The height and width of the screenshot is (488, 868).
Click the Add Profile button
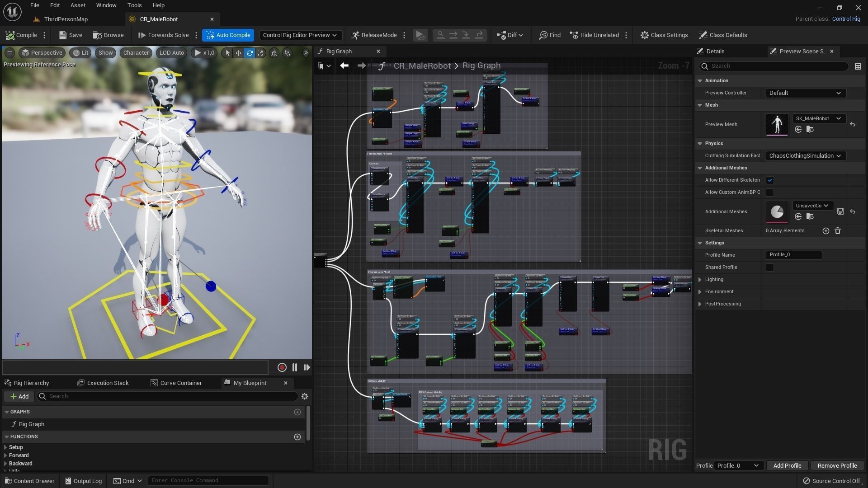click(x=787, y=465)
